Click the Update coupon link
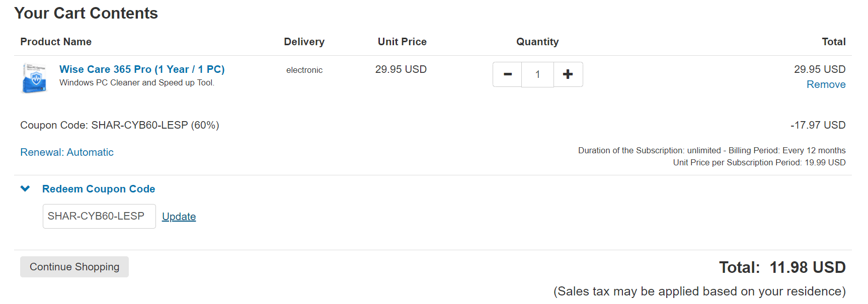 pyautogui.click(x=179, y=217)
